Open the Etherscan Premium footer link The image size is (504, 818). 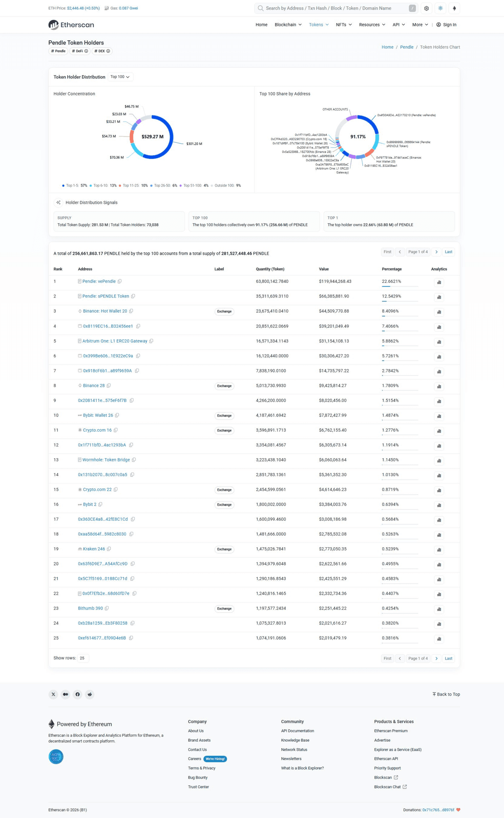coord(391,731)
